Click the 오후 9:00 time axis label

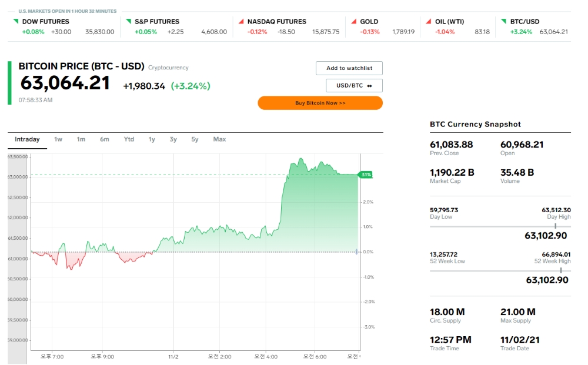click(x=102, y=356)
